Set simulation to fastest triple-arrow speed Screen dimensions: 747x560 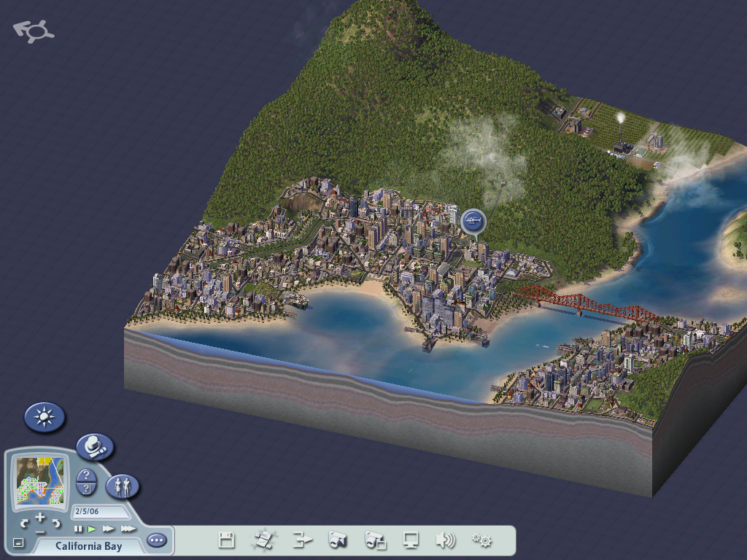click(128, 529)
